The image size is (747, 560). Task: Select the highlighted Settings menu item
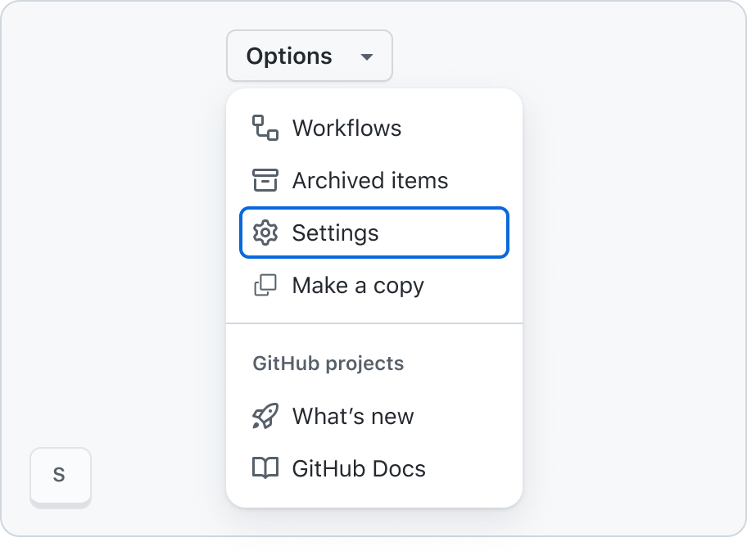374,233
